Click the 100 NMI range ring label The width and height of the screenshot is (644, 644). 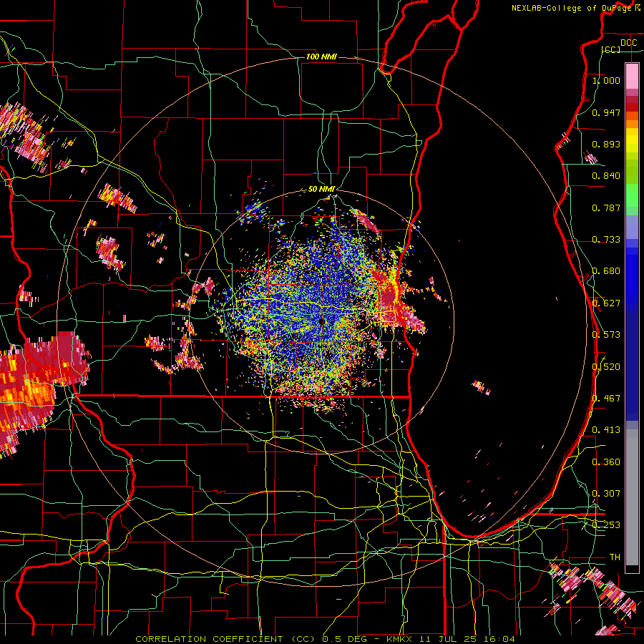pyautogui.click(x=321, y=57)
